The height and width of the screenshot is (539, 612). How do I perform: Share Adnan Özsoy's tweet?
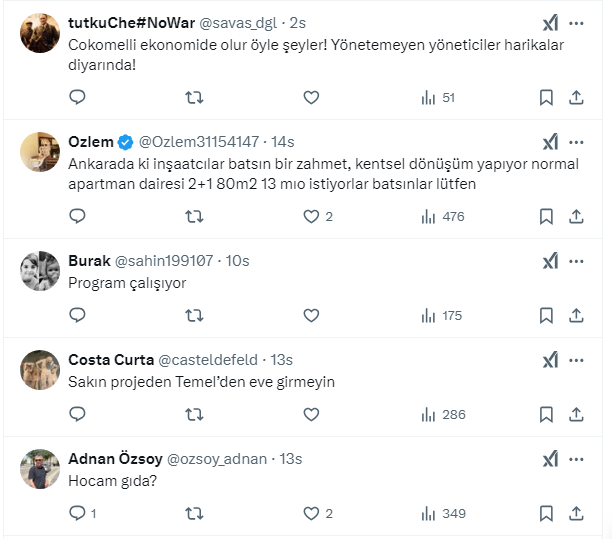[576, 513]
